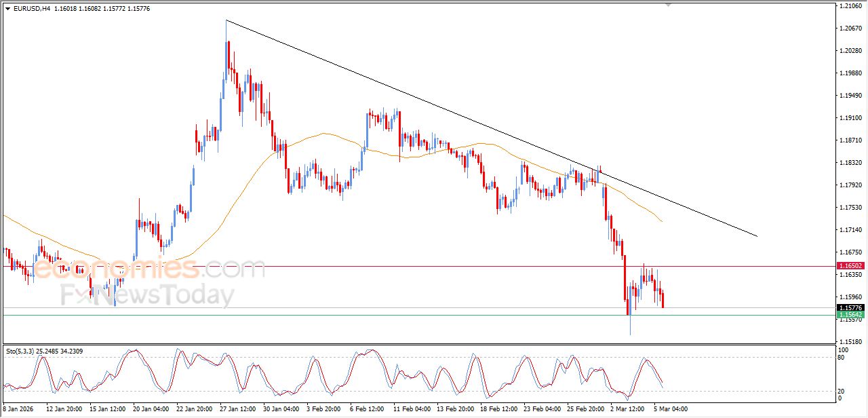Click the 1.20280 price axis label
The image size is (868, 418).
[x=850, y=51]
